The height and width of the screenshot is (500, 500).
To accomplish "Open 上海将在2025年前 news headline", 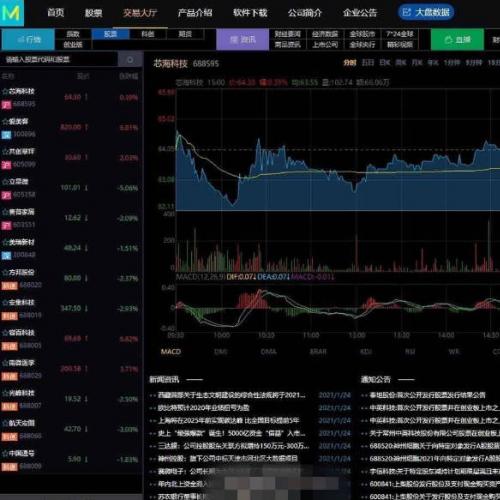I will point(229,421).
